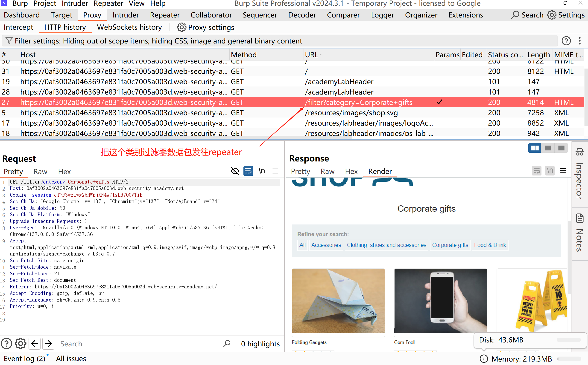588x365 pixels.
Task: Select horizontal stacked layout icon
Action: (x=548, y=148)
